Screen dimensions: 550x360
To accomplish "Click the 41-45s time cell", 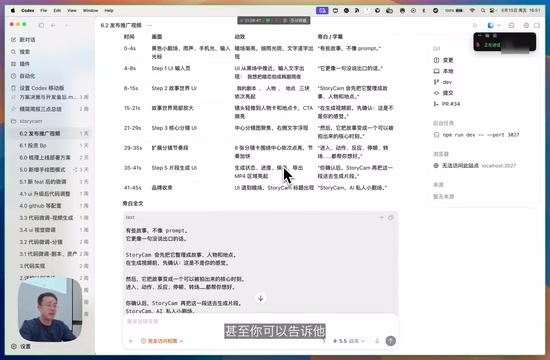I will [133, 188].
